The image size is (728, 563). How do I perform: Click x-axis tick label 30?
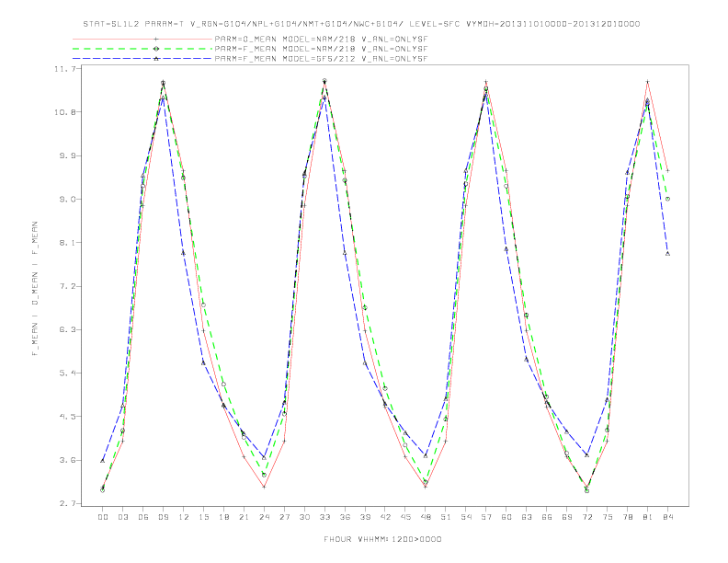click(x=304, y=517)
